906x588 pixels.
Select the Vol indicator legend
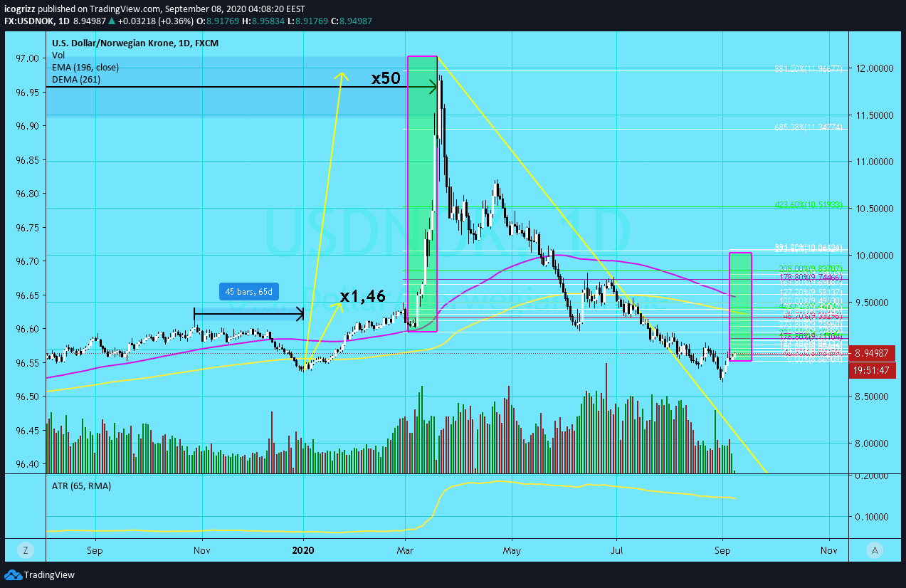(x=58, y=55)
